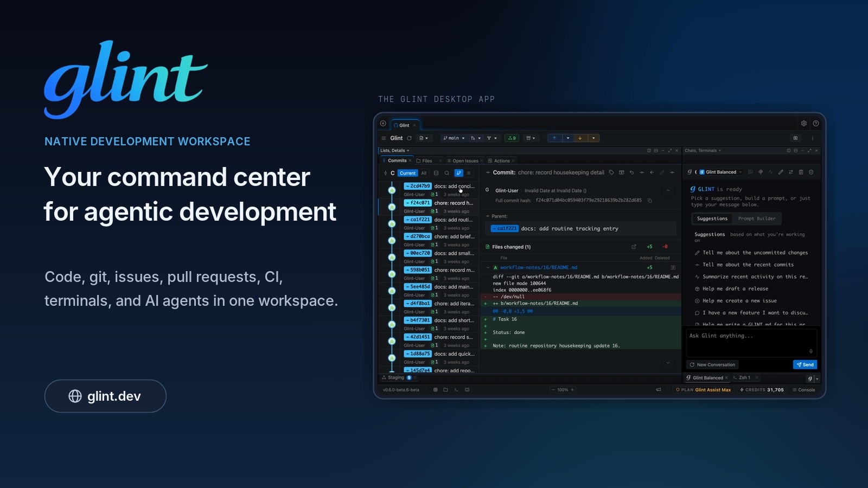Open pull options dropdown arrow

(593, 138)
